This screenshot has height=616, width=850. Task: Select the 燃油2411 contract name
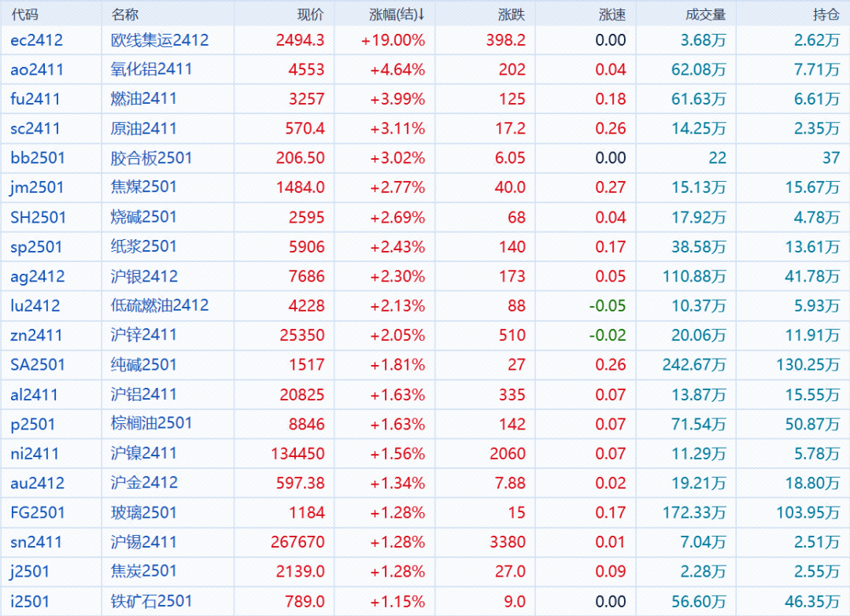point(144,99)
